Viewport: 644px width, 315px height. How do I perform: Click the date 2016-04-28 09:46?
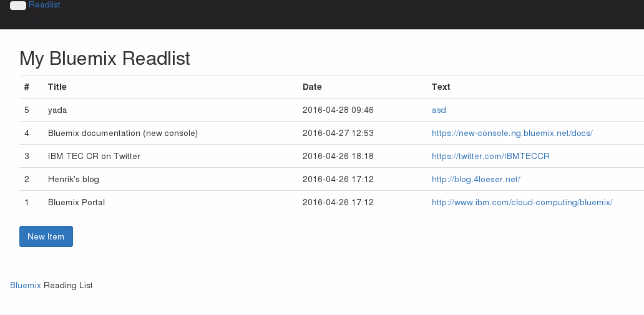[x=338, y=110]
